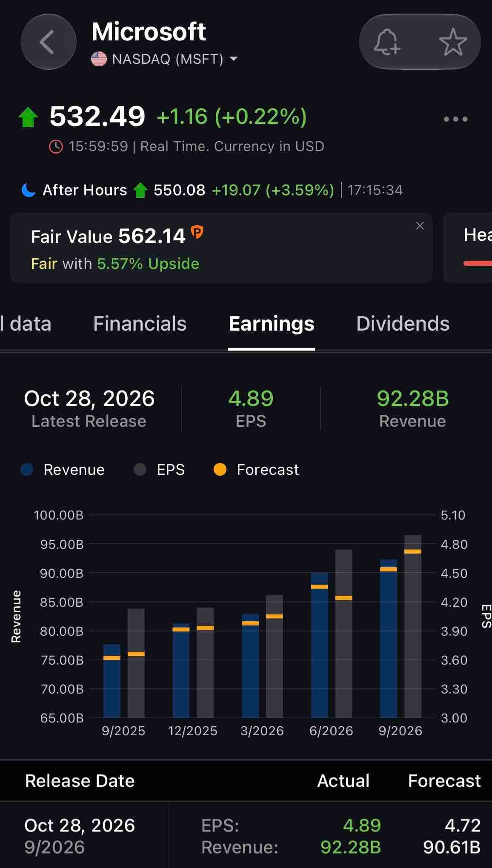The image size is (492, 868).
Task: Tap the 90.61B revenue forecast value
Action: pyautogui.click(x=452, y=847)
